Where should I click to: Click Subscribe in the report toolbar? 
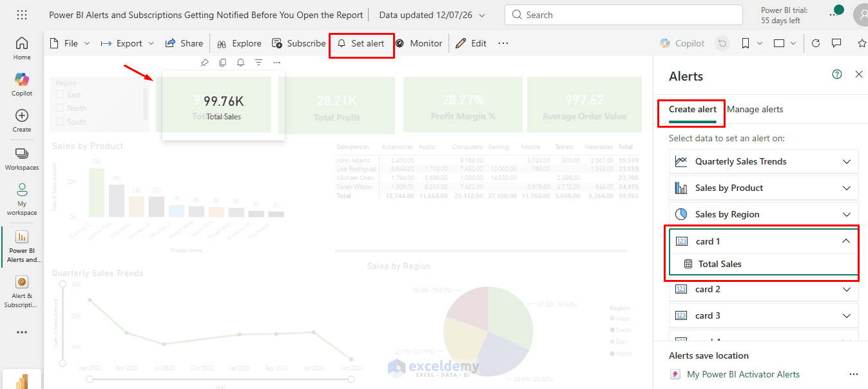298,43
